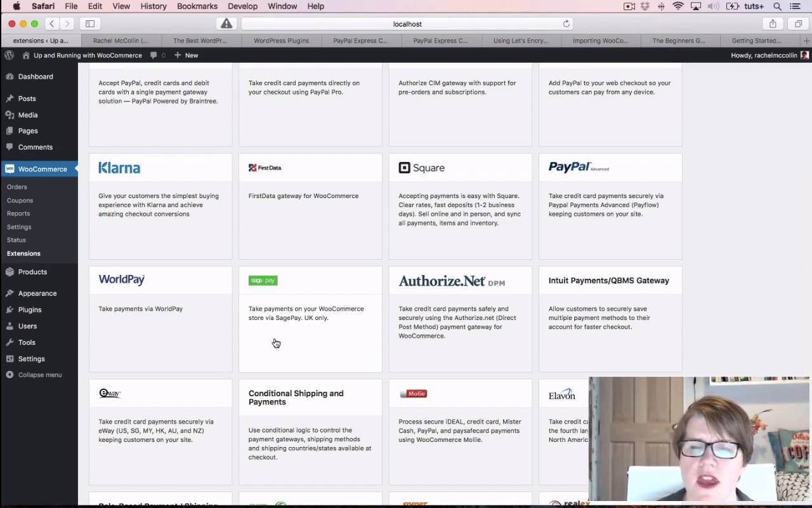
Task: Click the Collapse menu arrow icon
Action: pyautogui.click(x=10, y=375)
